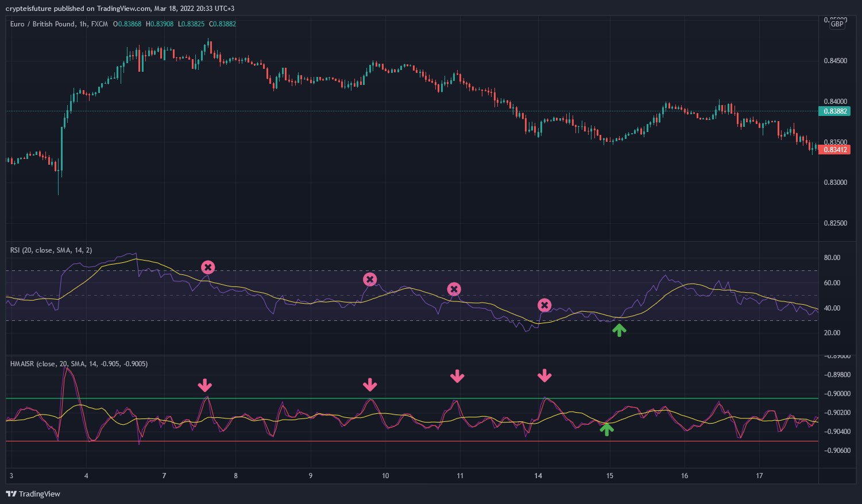Click RSI pink cross marker between dates 7 and 8
This screenshot has height=504, width=862.
coord(208,267)
